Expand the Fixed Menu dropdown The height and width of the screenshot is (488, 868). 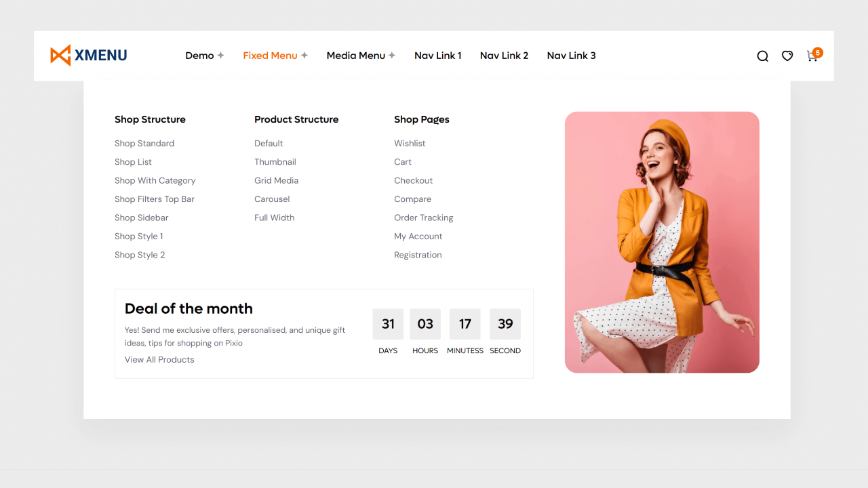coord(271,56)
